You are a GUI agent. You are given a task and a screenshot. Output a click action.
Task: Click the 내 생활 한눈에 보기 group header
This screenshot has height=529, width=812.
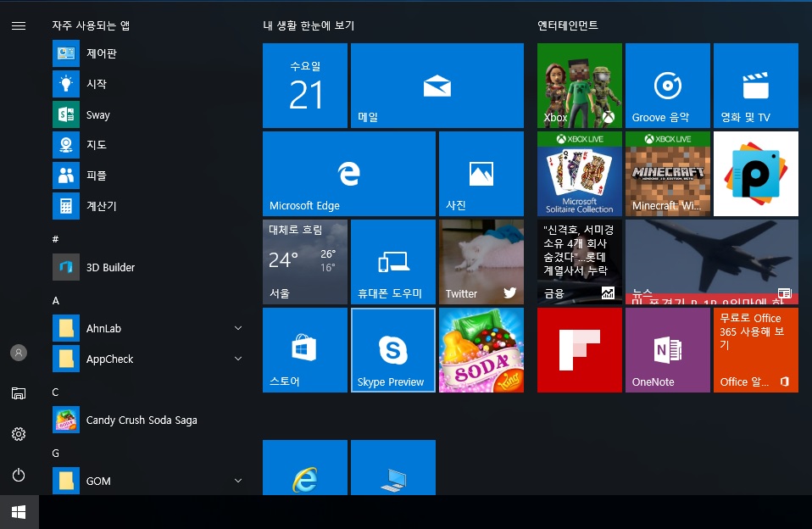[x=309, y=25]
